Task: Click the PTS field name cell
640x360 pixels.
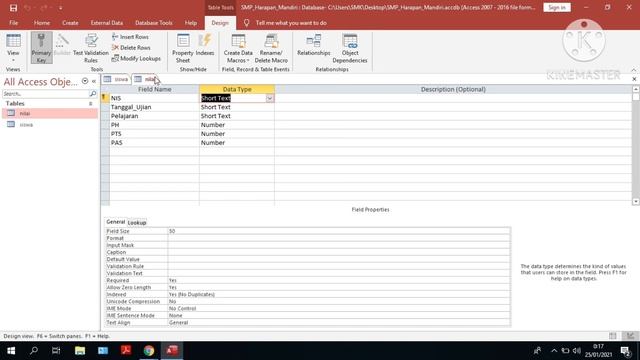Action: [x=154, y=134]
